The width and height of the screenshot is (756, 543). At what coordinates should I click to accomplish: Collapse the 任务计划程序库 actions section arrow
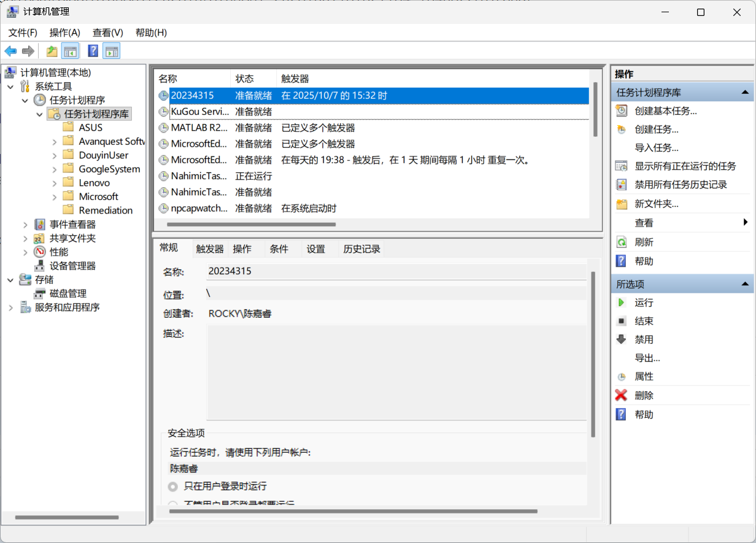pyautogui.click(x=745, y=93)
